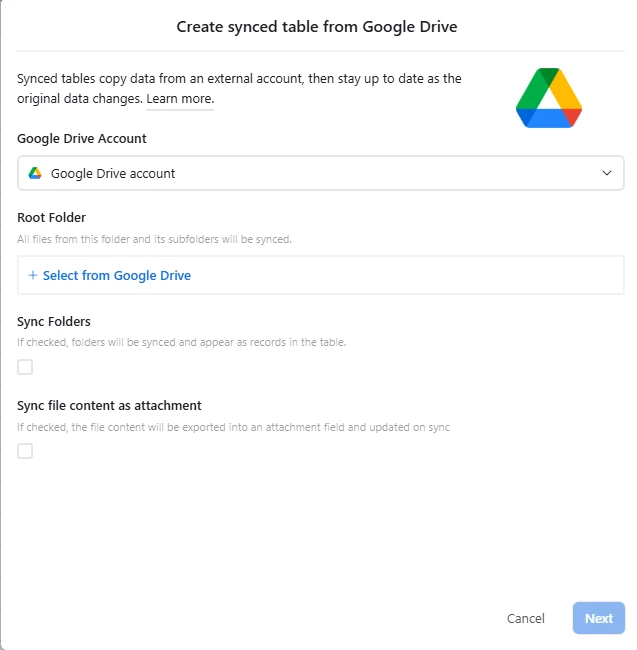The height and width of the screenshot is (650, 637).
Task: Click Sync file content as attachment heading
Action: point(109,405)
